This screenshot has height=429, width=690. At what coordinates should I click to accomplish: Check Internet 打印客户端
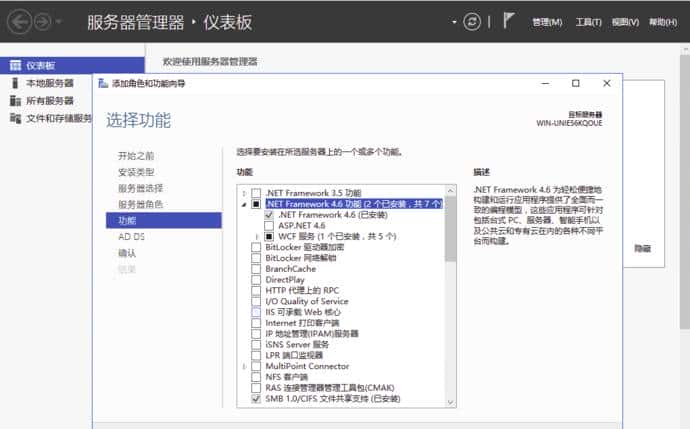(x=256, y=323)
